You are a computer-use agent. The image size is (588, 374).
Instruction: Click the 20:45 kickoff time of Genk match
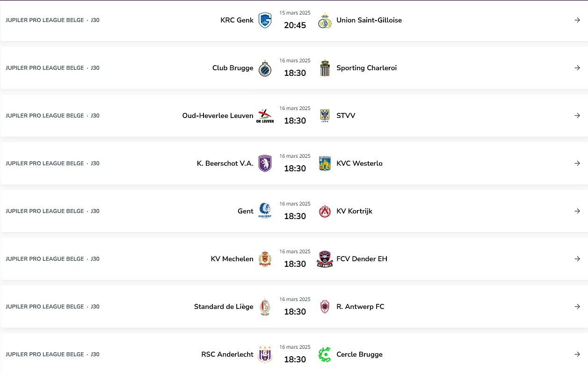pos(295,25)
